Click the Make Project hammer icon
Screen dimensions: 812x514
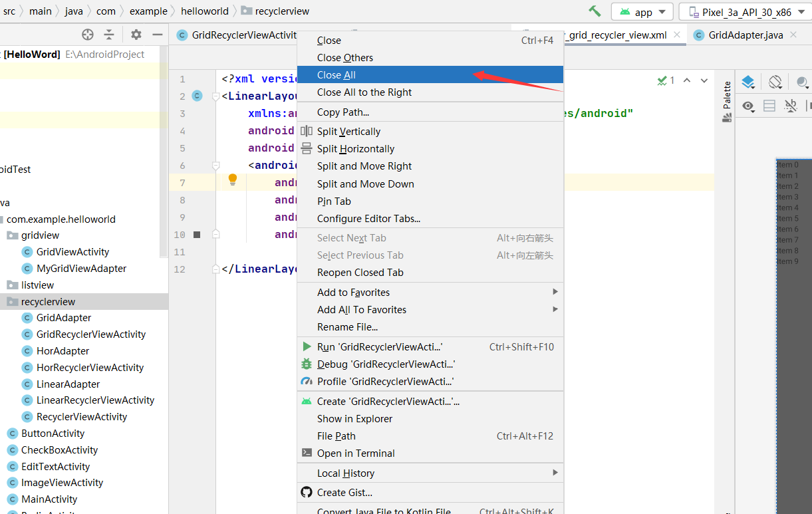click(x=595, y=11)
